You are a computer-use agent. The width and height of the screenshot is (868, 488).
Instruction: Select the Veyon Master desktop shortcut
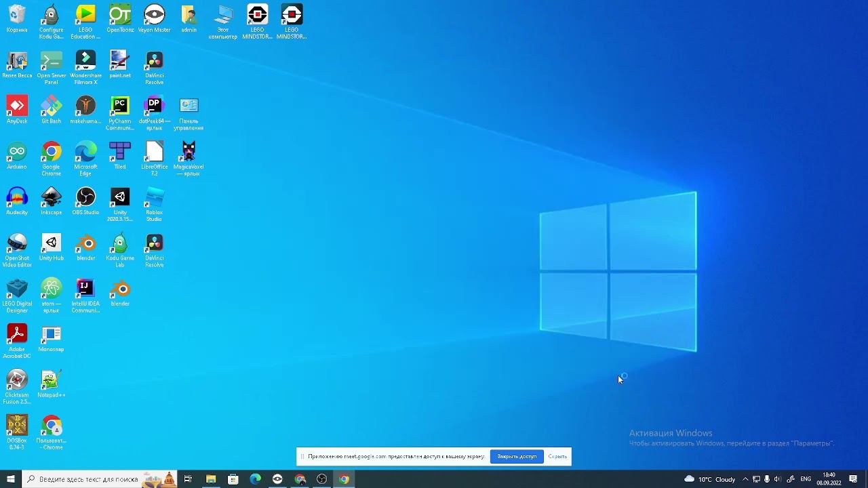155,19
